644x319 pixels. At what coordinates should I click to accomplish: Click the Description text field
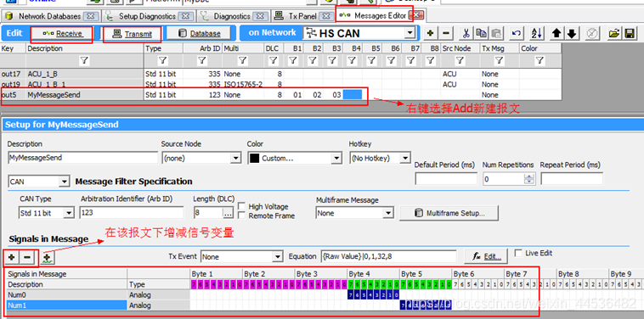pyautogui.click(x=82, y=158)
